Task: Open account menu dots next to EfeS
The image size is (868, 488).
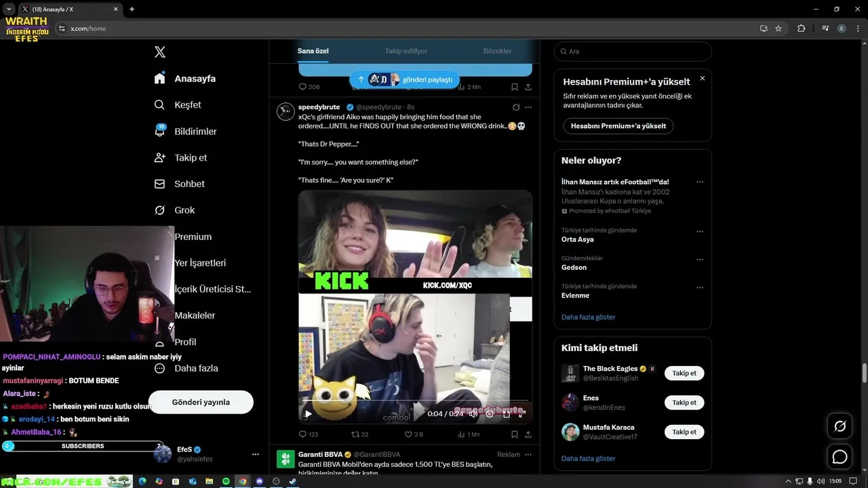Action: pos(255,454)
